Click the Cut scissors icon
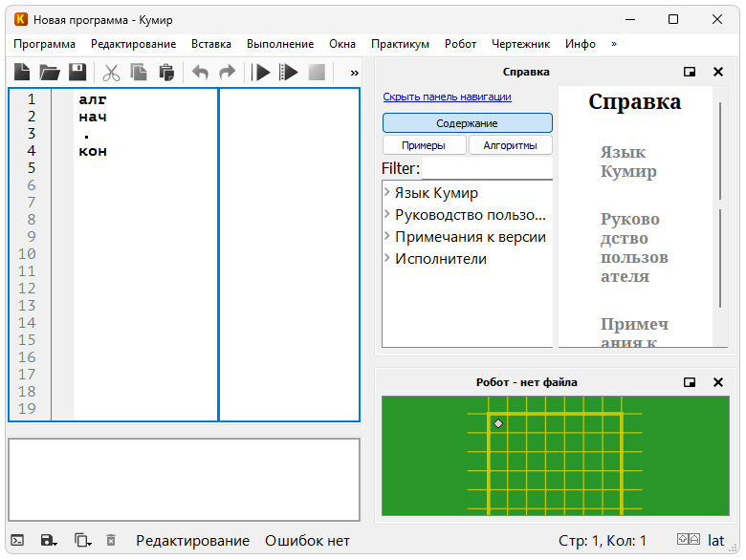746x560 pixels. tap(111, 73)
